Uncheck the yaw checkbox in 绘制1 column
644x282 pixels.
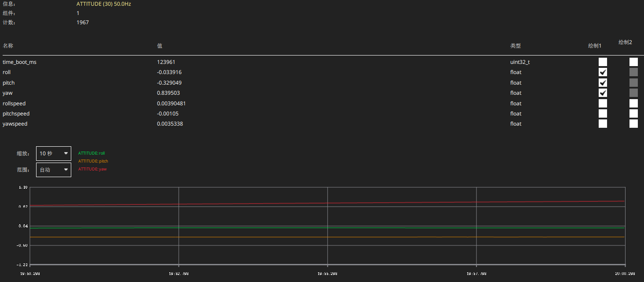tap(603, 93)
